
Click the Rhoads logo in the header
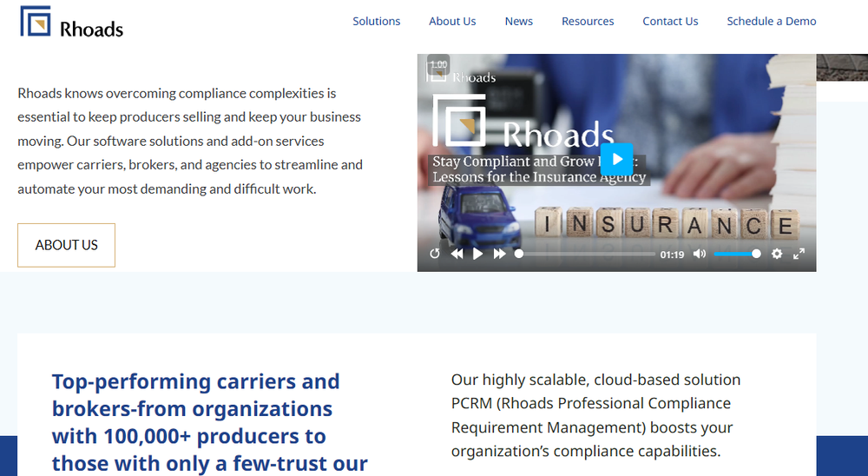[x=71, y=23]
